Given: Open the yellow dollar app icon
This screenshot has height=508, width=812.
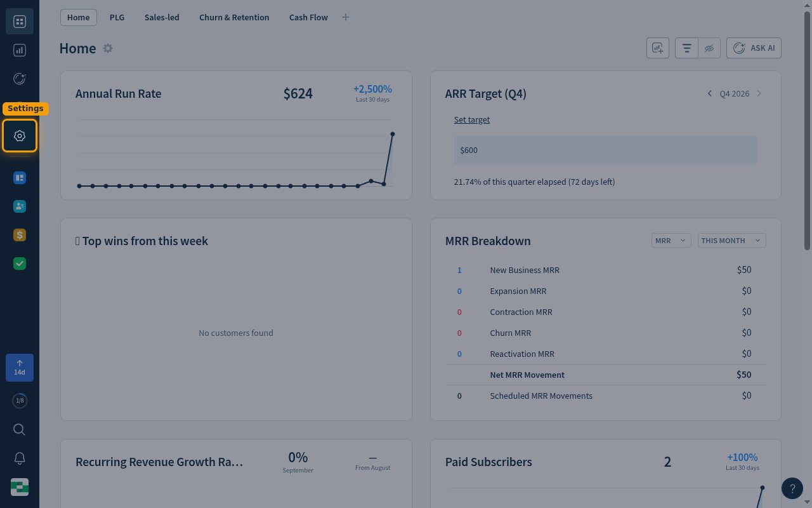Looking at the screenshot, I should [20, 235].
